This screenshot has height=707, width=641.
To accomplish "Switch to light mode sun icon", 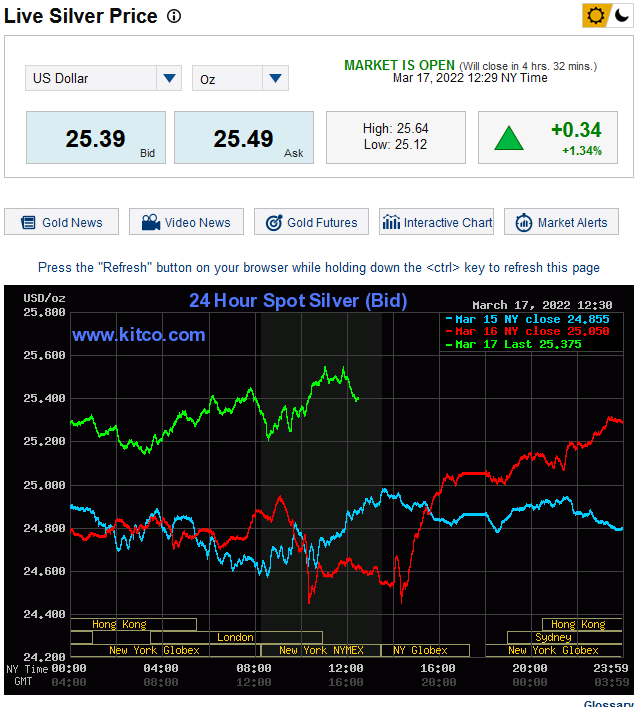I will click(595, 16).
